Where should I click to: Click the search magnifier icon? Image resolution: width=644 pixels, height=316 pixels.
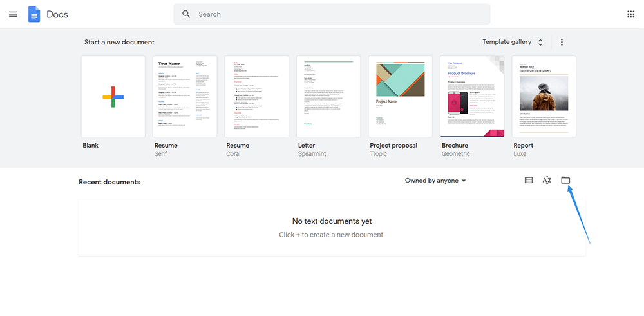(186, 14)
